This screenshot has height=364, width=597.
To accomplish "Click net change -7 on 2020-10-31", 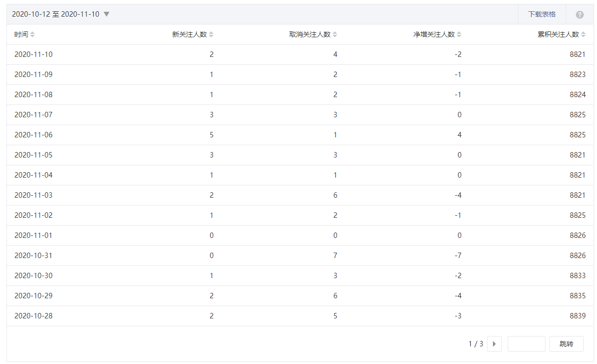I will [458, 256].
